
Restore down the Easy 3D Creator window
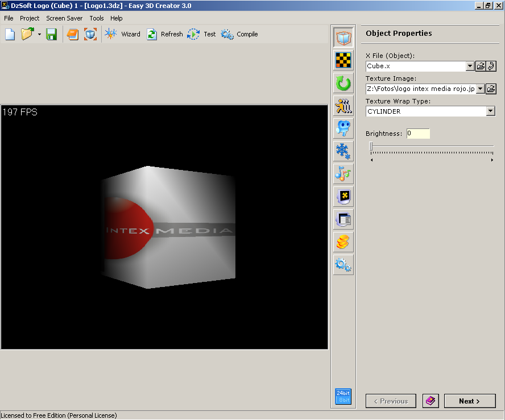[489, 6]
